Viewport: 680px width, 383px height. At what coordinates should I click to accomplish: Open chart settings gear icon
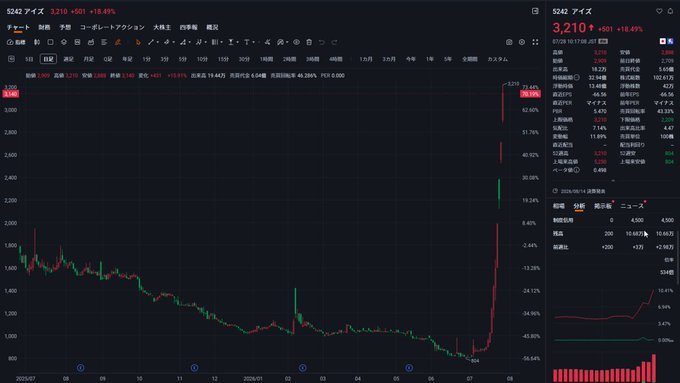point(522,42)
